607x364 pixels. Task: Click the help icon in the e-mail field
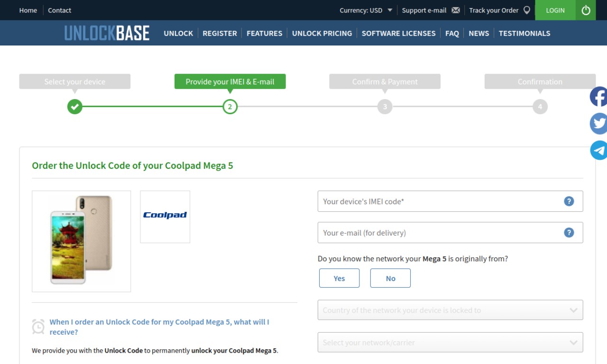point(569,232)
